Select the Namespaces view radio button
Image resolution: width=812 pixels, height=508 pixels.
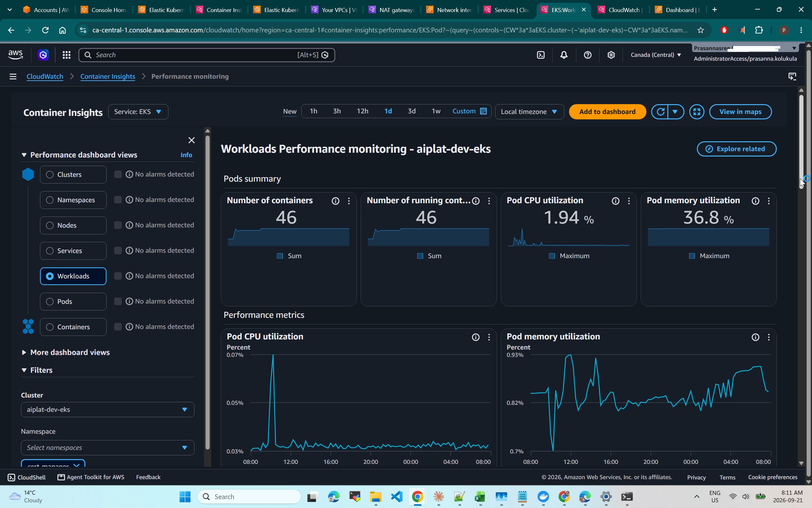(50, 200)
